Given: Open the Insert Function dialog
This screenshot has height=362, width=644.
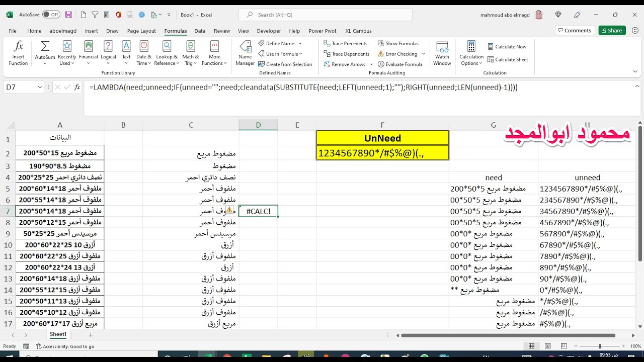Looking at the screenshot, I should (18, 53).
